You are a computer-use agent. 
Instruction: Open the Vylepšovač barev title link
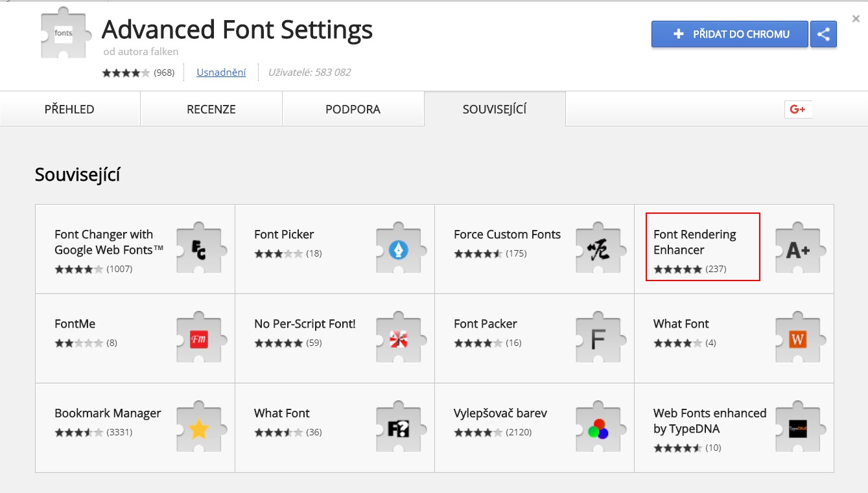click(x=500, y=413)
